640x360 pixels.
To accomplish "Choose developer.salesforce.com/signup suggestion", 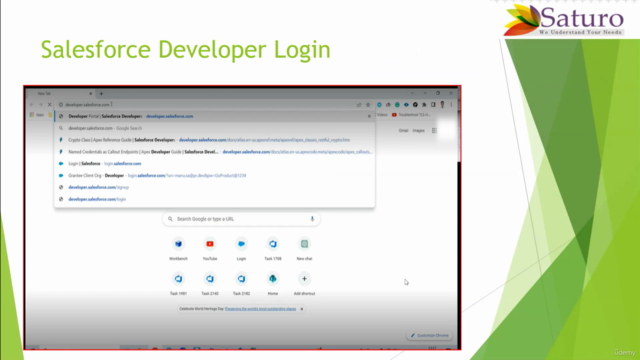I will [215, 187].
